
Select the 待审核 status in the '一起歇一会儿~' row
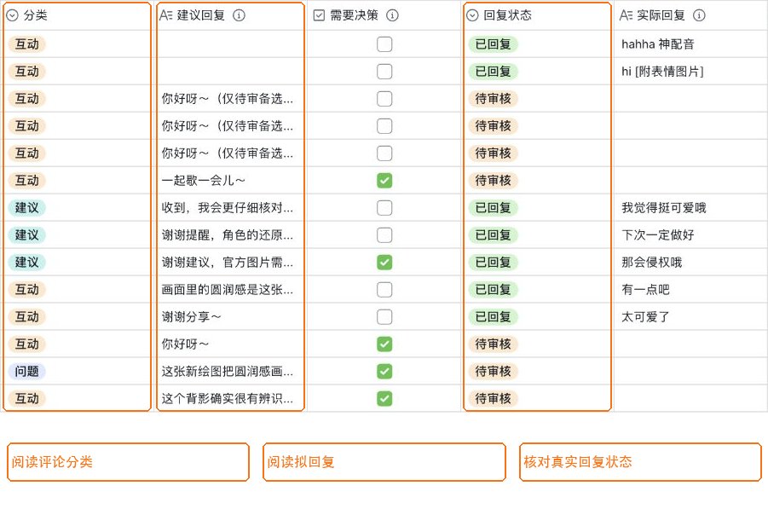click(x=494, y=181)
